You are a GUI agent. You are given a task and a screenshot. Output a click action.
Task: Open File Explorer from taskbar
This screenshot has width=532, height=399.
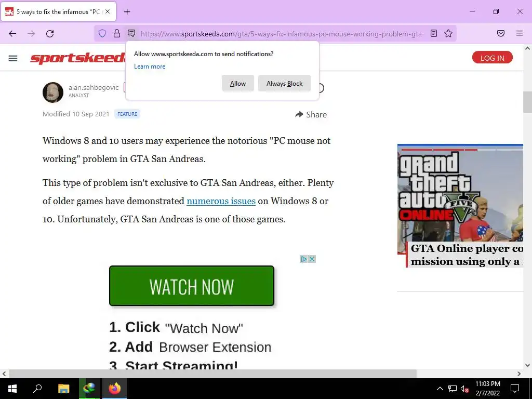point(63,389)
